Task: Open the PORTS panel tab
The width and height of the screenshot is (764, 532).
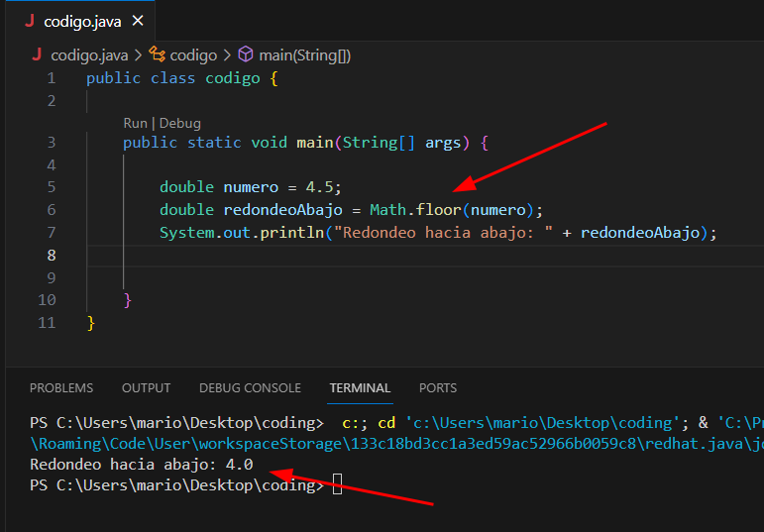Action: tap(438, 387)
